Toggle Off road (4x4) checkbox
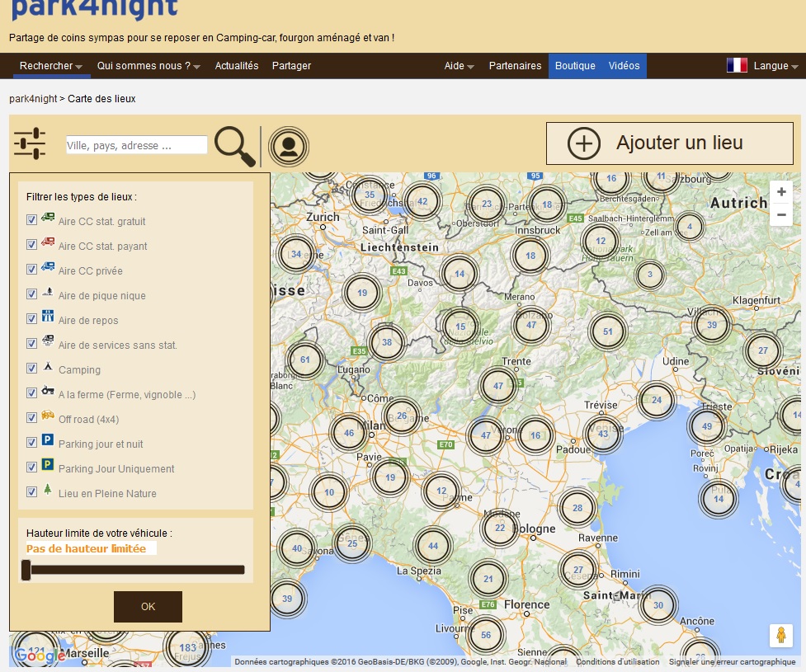Viewport: 806px width, 672px height. [31, 418]
